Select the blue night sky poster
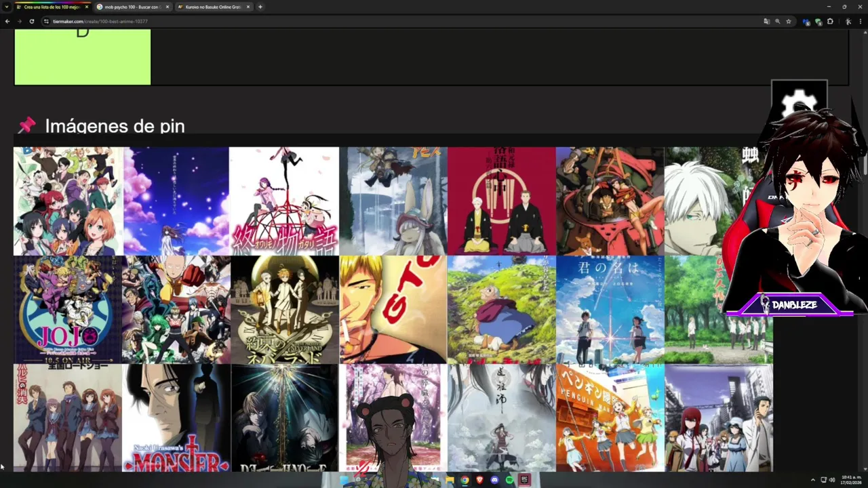 coord(176,201)
